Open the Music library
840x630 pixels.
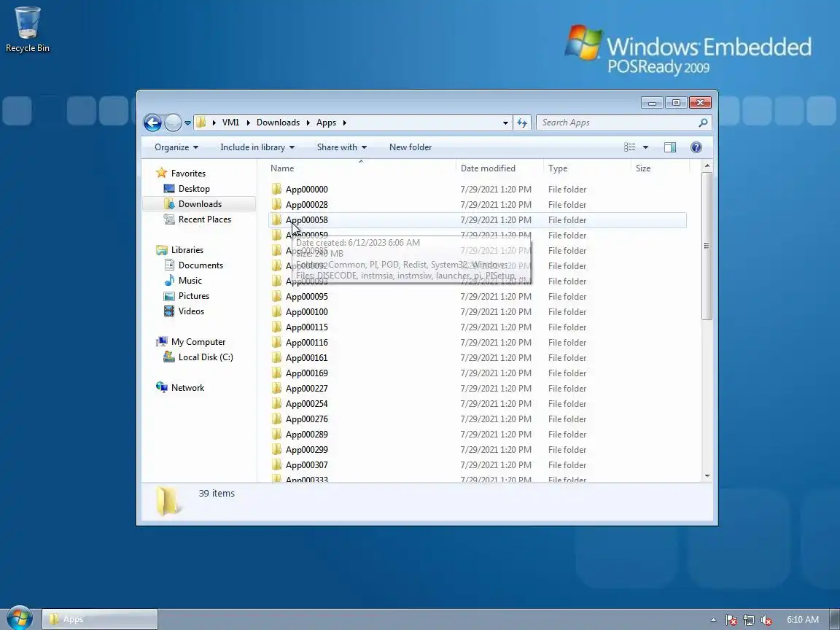pyautogui.click(x=190, y=281)
